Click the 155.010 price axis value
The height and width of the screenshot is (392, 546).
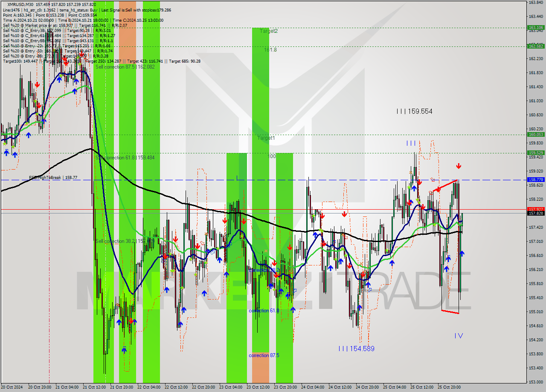click(x=536, y=311)
